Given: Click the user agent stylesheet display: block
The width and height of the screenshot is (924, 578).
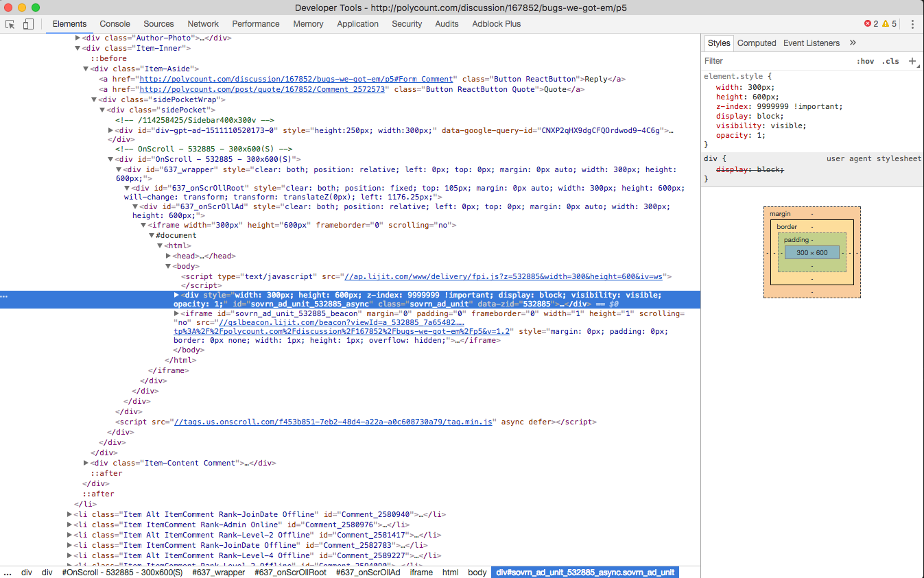Looking at the screenshot, I should point(750,169).
